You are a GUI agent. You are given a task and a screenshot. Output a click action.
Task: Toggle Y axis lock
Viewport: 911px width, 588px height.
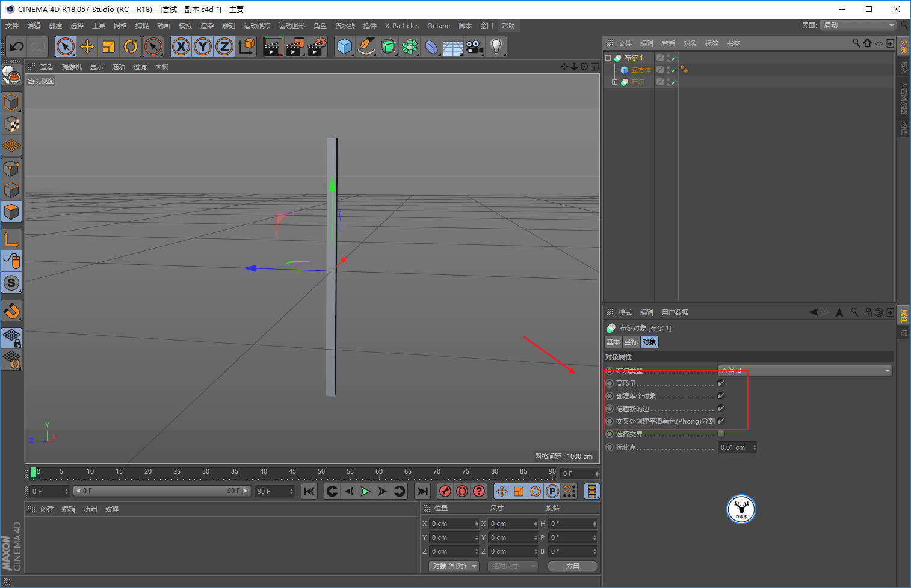tap(203, 46)
